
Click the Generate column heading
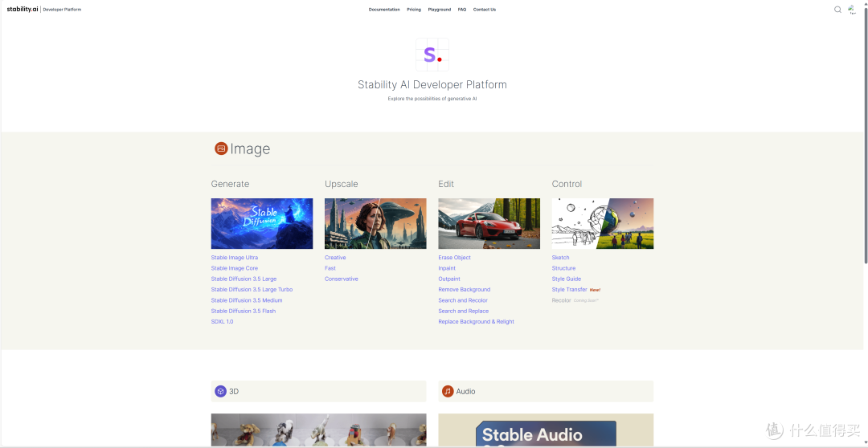231,184
